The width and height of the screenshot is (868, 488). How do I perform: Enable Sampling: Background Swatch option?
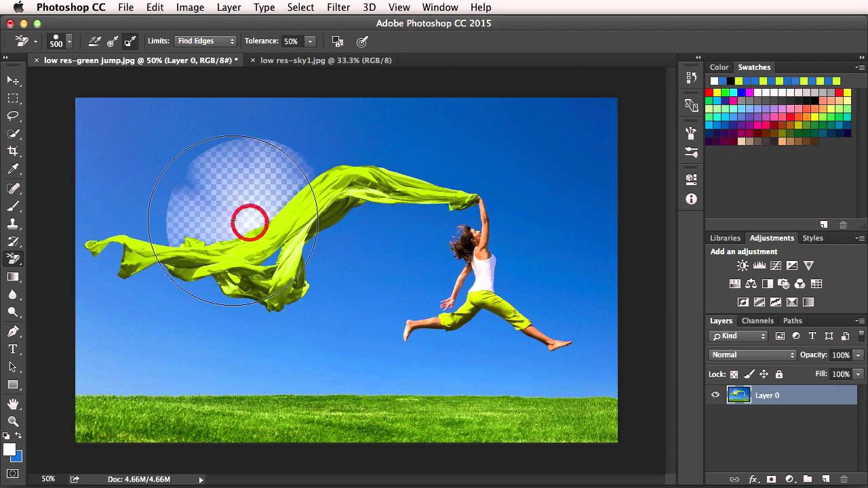click(130, 41)
